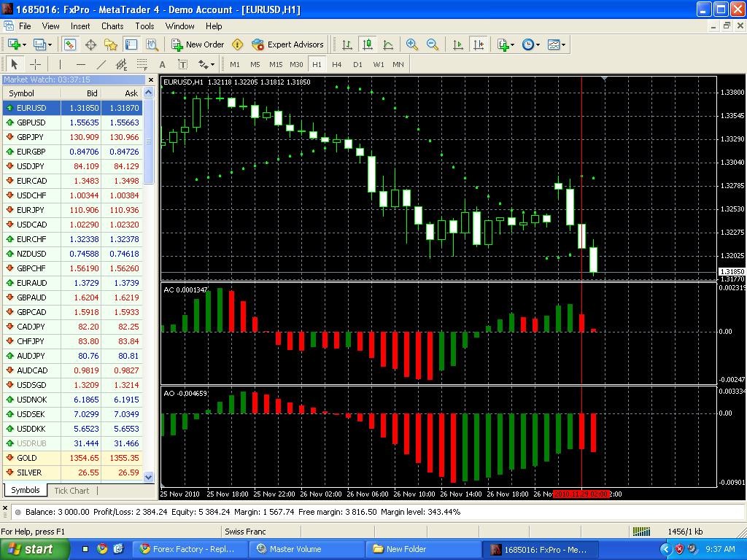
Task: Toggle the Market Watch panel icon
Action: coord(70,44)
